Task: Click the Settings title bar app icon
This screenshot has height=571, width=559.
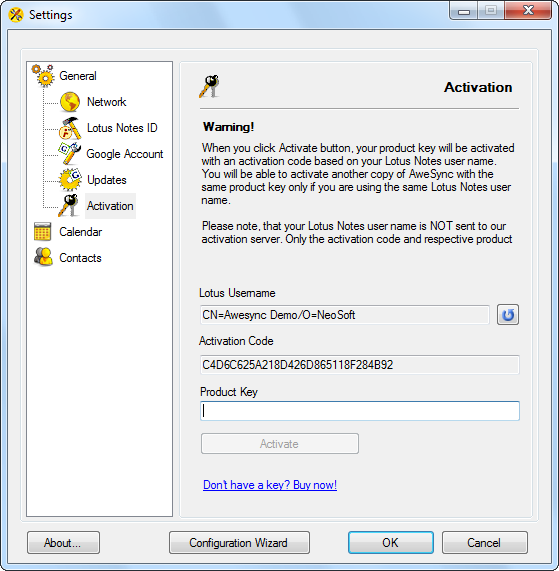Action: click(16, 15)
